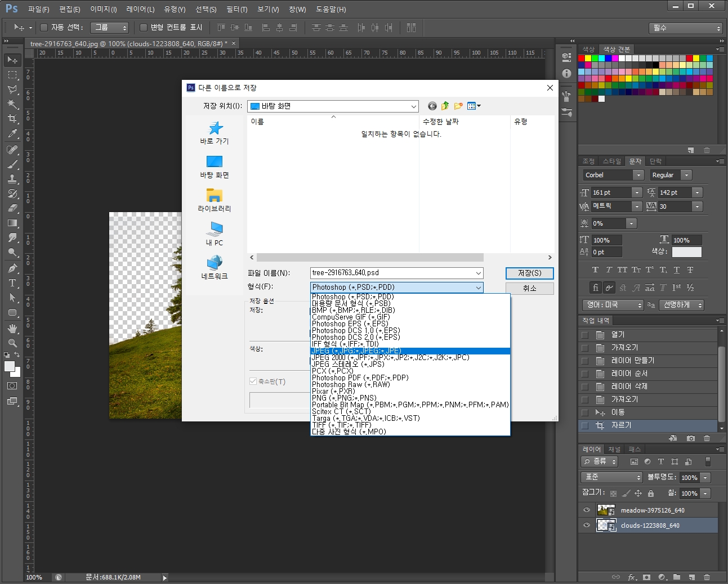Viewport: 728px width, 584px height.
Task: Toggle Quick Mask mode icon
Action: pyautogui.click(x=12, y=386)
